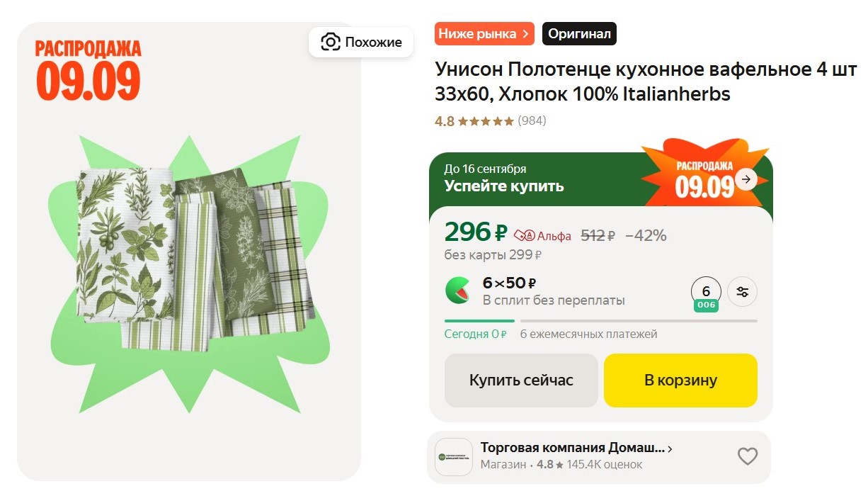Add item with В корзину button
The width and height of the screenshot is (868, 496).
[x=680, y=381]
